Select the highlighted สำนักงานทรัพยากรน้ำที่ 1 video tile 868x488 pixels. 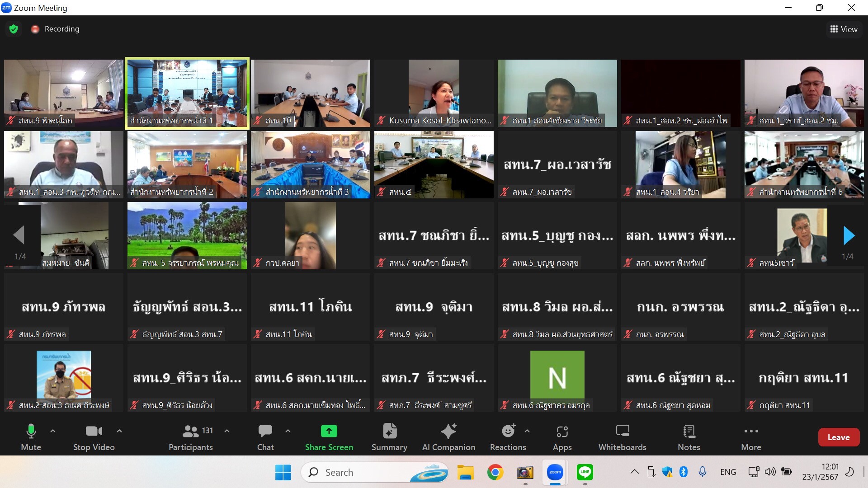187,94
